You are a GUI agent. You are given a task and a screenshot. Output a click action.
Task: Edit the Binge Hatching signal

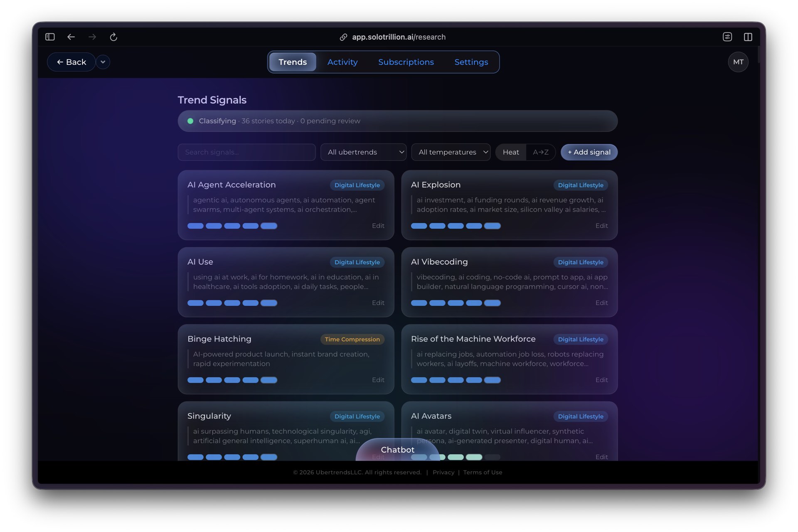(x=378, y=380)
